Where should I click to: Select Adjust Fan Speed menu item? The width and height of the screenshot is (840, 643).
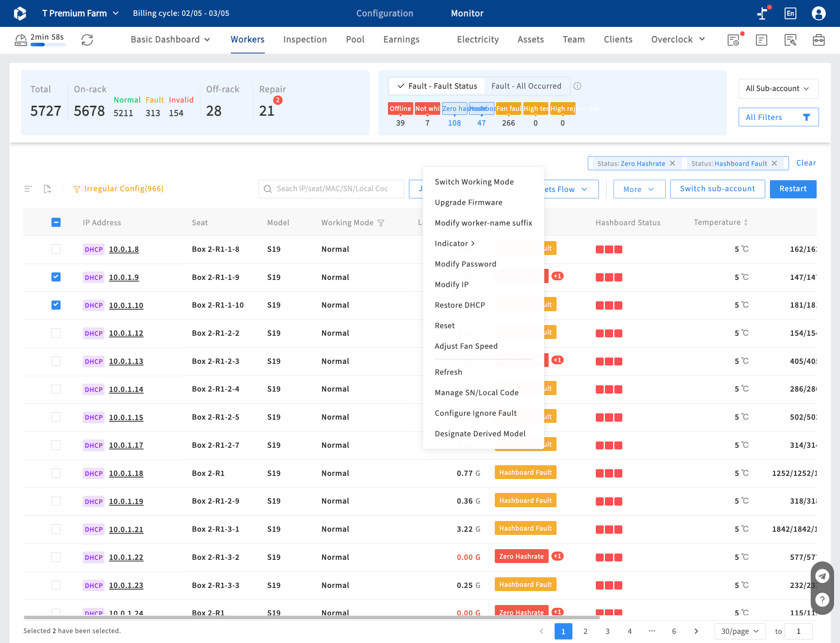click(x=466, y=346)
